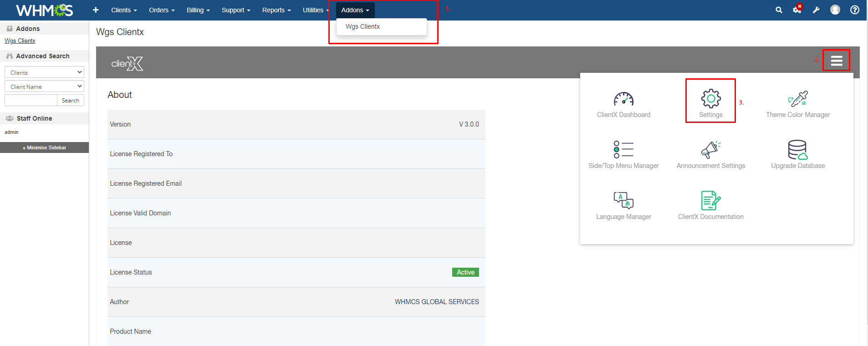
Task: Expand the Client Name field dropdown
Action: click(x=44, y=86)
